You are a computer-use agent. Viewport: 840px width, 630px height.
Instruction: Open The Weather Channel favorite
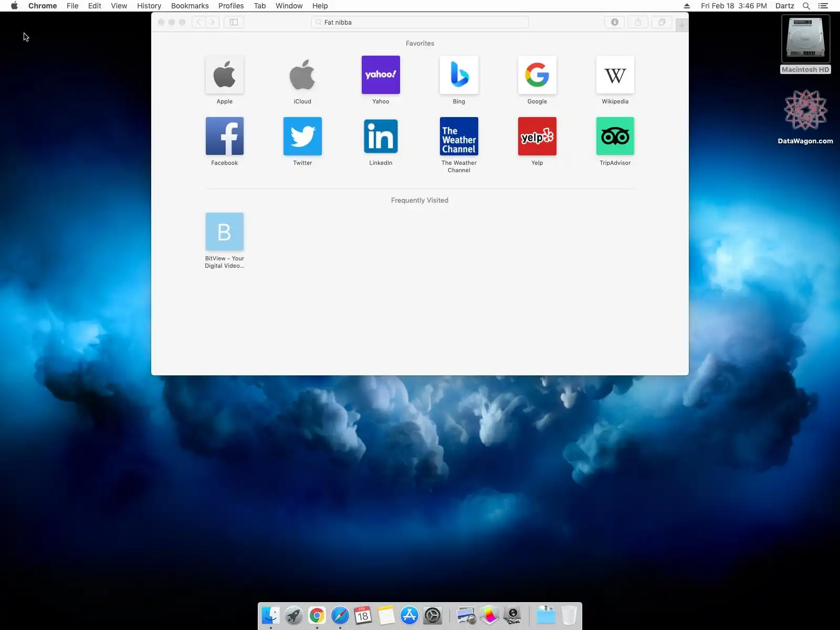click(x=459, y=136)
